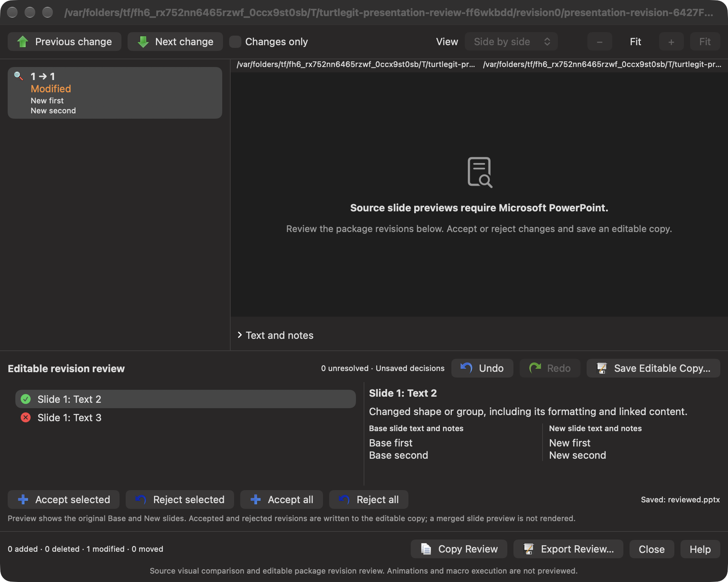This screenshot has width=728, height=582.
Task: Click the '0 added · 0 deleted · 1 modified' summary
Action: coord(85,549)
